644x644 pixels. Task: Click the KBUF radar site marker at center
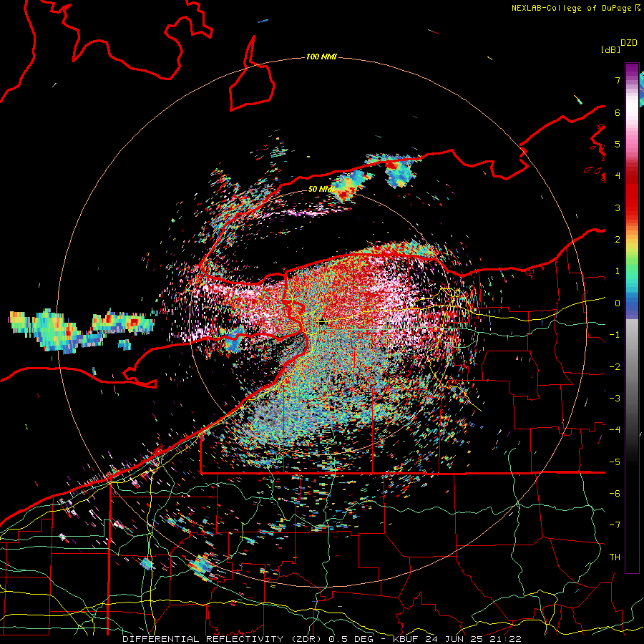321,321
